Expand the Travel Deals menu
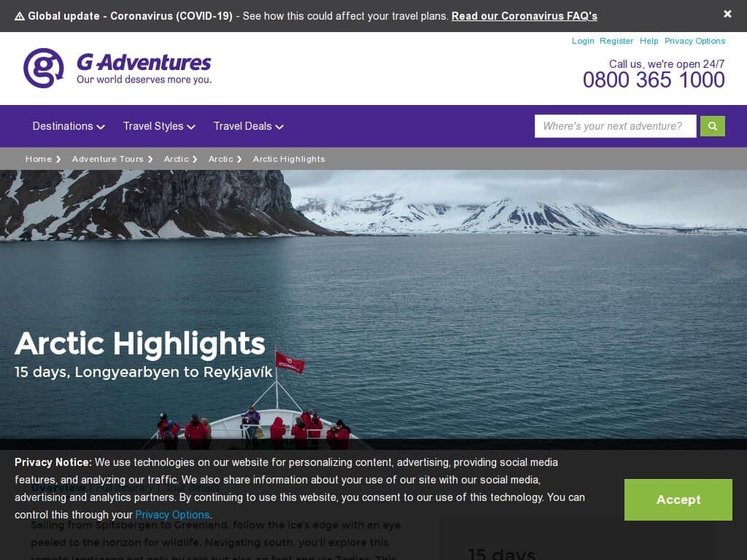Image resolution: width=747 pixels, height=560 pixels. (248, 126)
